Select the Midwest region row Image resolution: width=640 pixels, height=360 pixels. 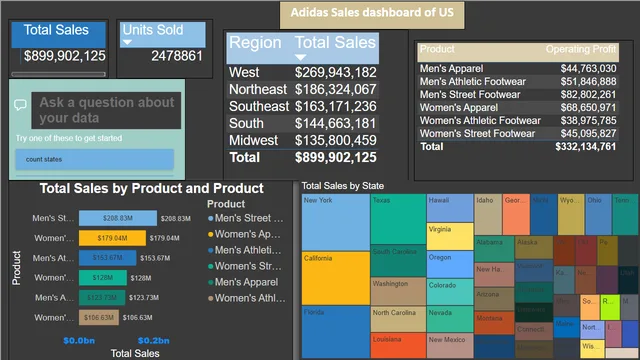302,140
